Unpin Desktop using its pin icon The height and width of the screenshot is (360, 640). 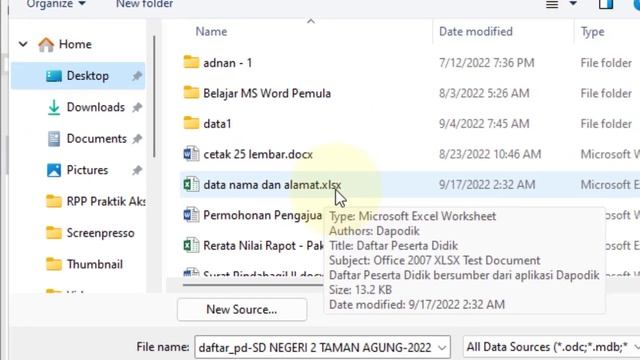point(137,76)
